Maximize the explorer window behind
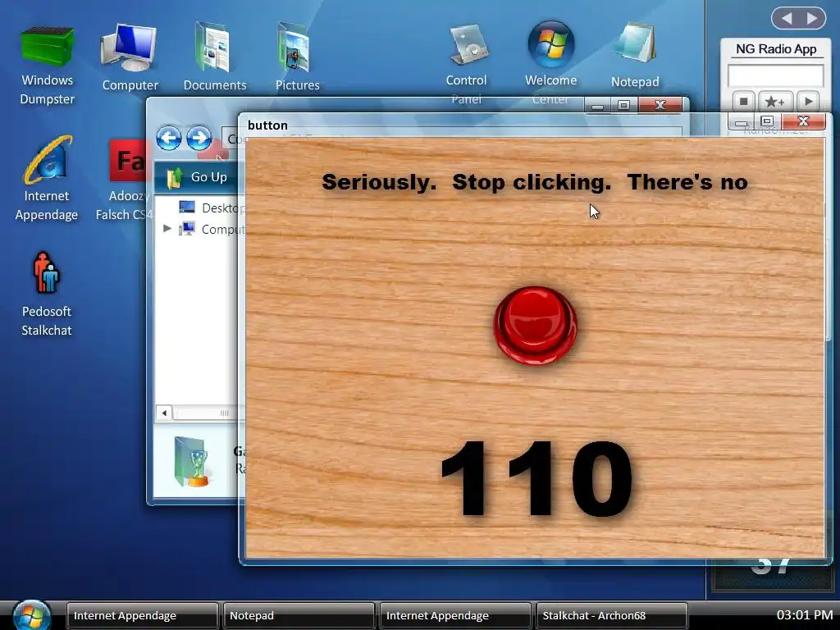 [623, 106]
